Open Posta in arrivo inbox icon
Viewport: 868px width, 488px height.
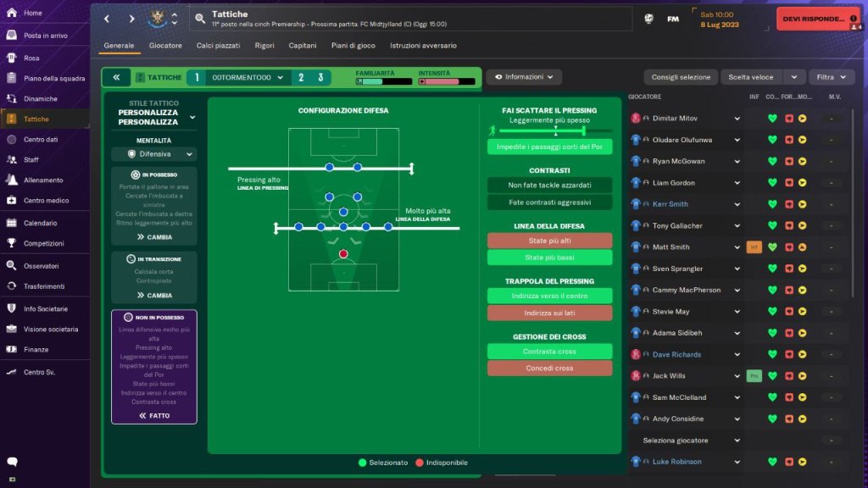(x=11, y=36)
